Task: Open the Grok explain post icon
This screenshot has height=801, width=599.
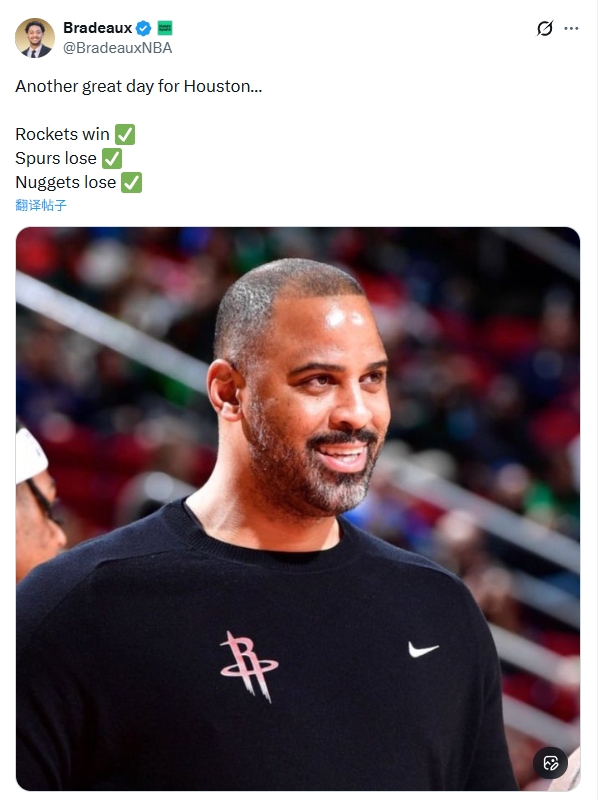Action: point(544,28)
